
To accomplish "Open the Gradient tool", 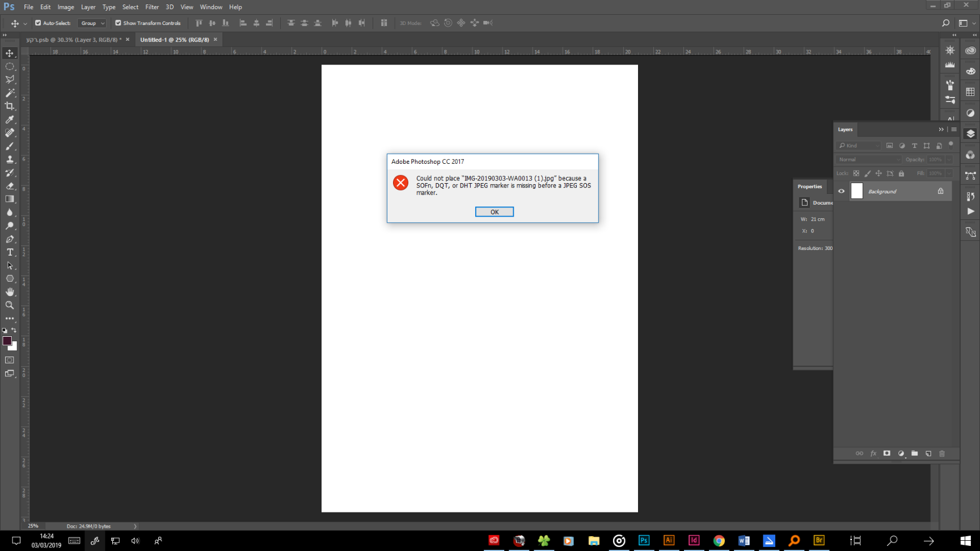I will click(10, 198).
